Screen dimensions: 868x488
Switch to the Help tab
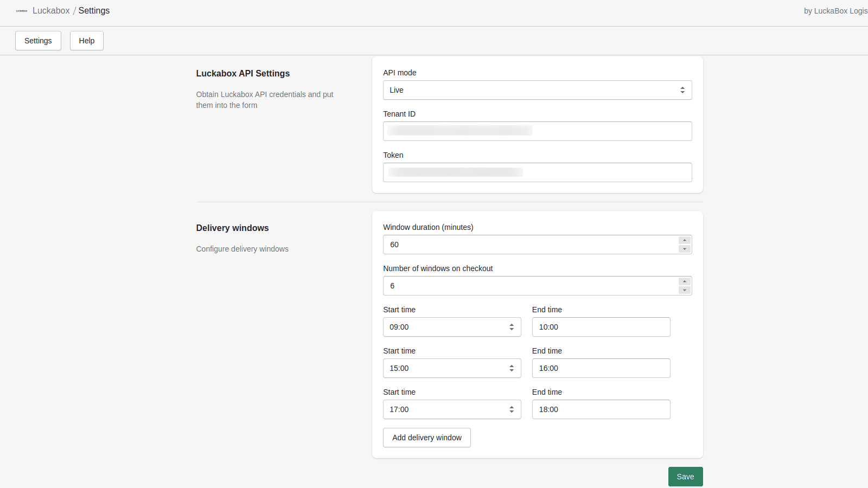tap(86, 41)
